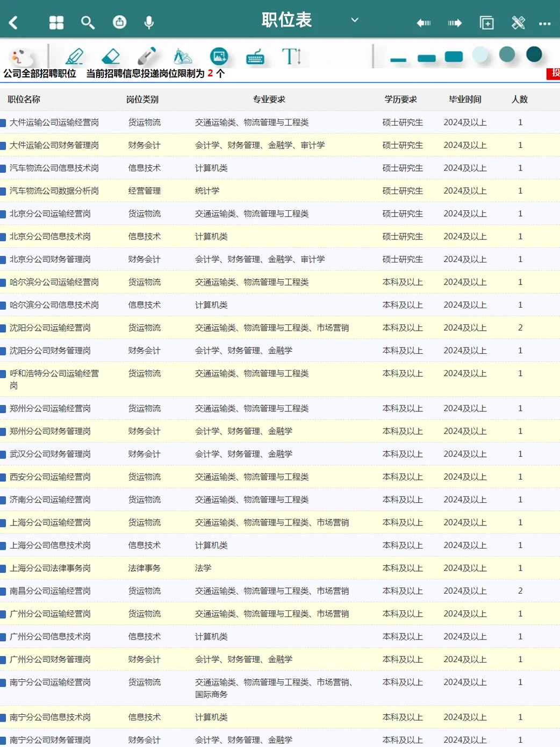Select the 西安分公司运输经营岗 row
The height and width of the screenshot is (747, 560).
click(280, 477)
